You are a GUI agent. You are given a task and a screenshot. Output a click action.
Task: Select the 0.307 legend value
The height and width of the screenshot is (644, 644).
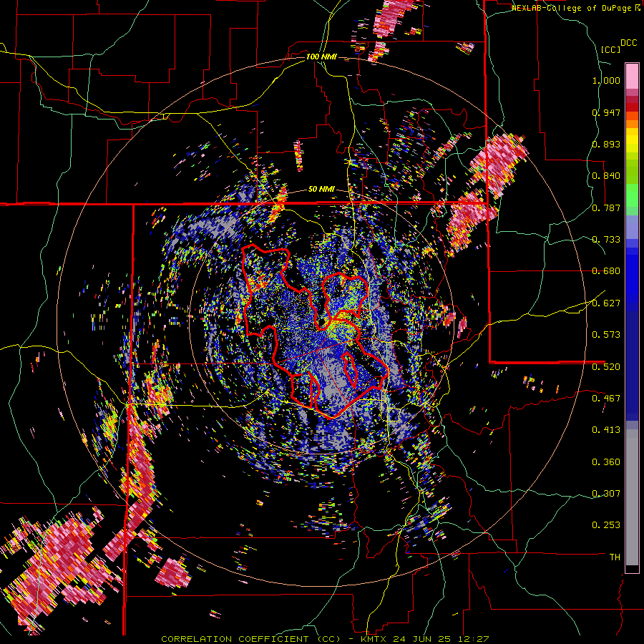(x=606, y=493)
